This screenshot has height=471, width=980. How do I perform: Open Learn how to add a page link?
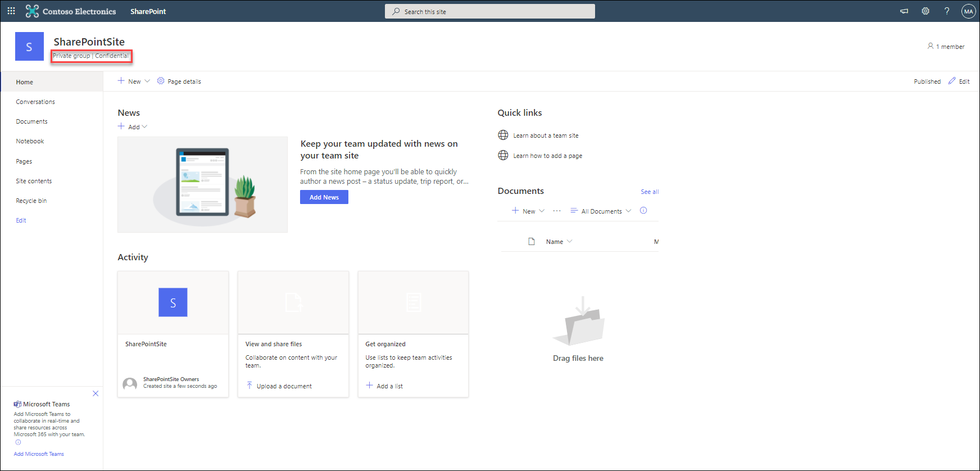(x=547, y=156)
